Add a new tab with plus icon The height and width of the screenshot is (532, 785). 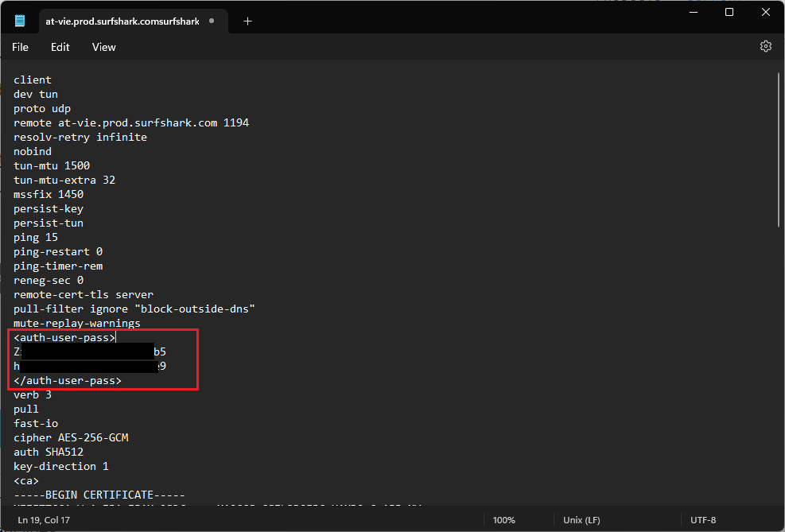pyautogui.click(x=247, y=21)
